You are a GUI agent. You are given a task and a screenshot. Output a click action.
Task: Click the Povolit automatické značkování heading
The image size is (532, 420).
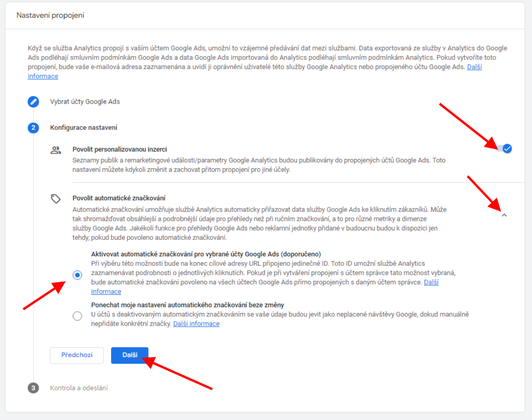pyautogui.click(x=119, y=198)
